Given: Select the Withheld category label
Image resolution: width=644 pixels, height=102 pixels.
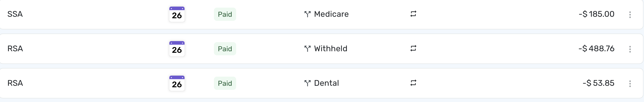Looking at the screenshot, I should tap(331, 49).
